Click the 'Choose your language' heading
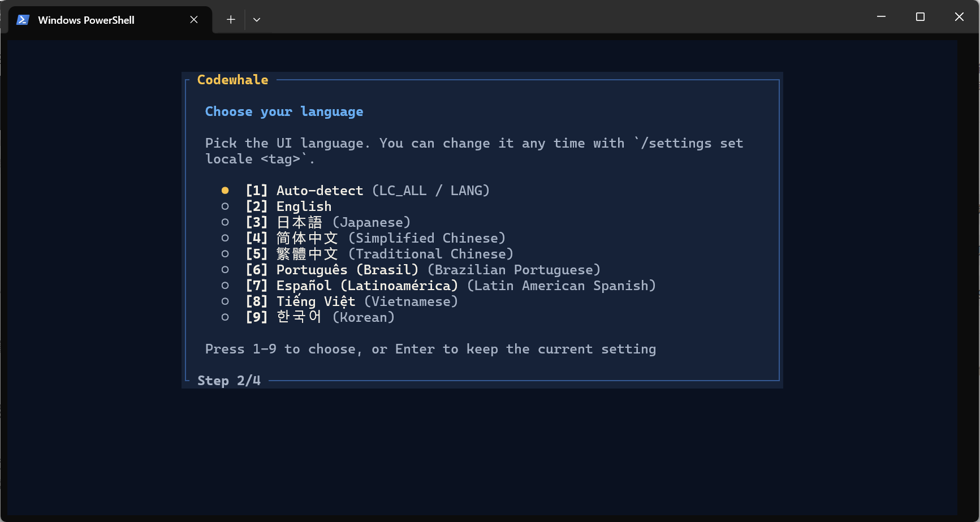The image size is (980, 522). coord(284,111)
